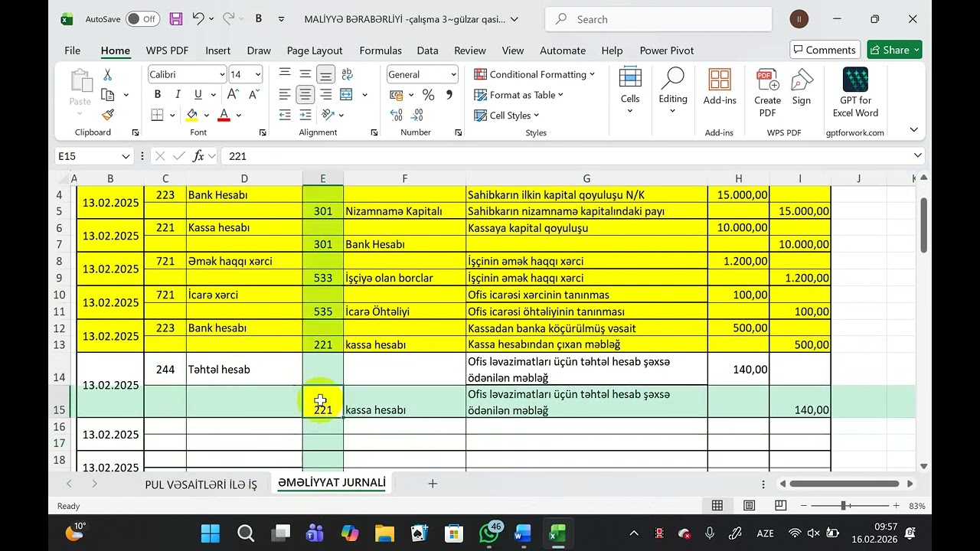Click the Orientation text rotation icon
Image resolution: width=980 pixels, height=551 pixels.
pyautogui.click(x=328, y=115)
